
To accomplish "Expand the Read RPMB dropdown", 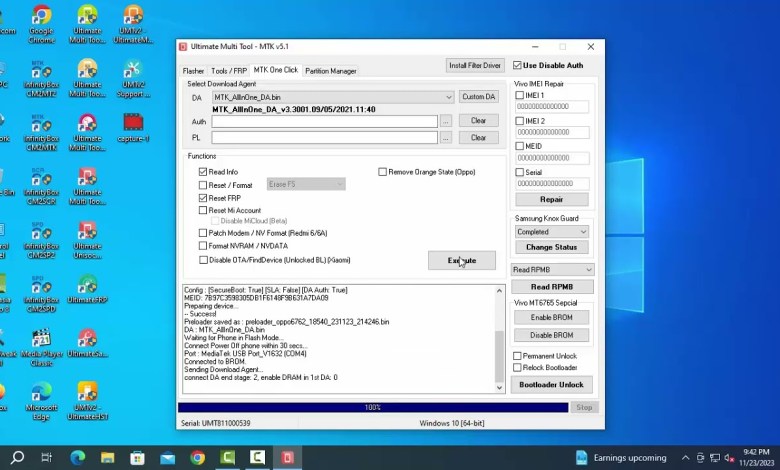I will tap(588, 270).
